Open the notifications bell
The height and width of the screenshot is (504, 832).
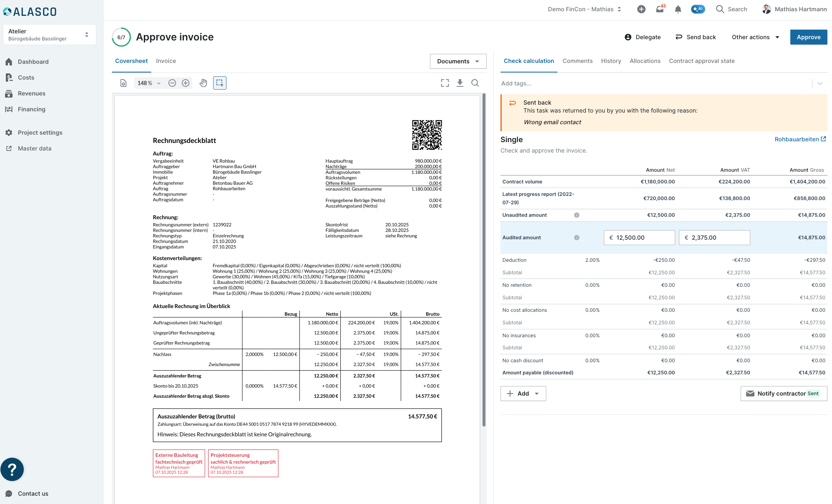click(678, 9)
